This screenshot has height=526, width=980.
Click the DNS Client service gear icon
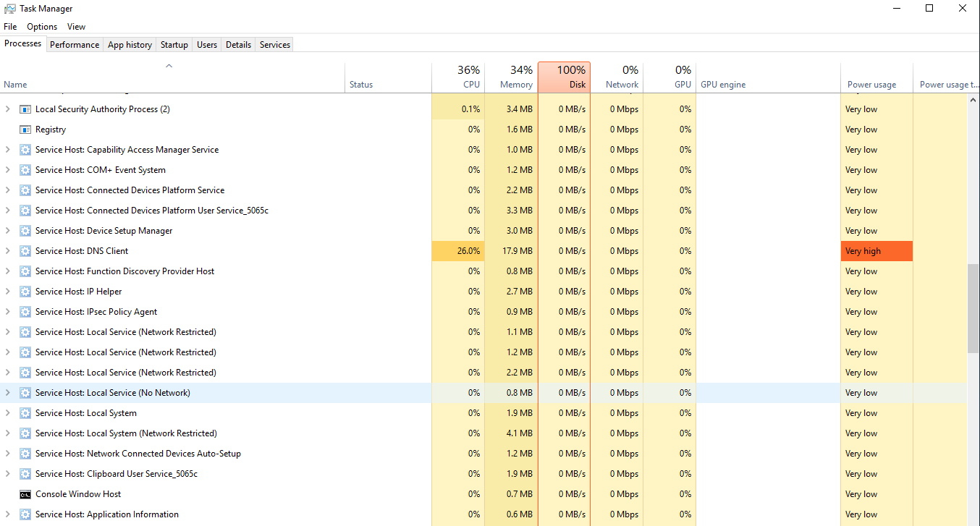click(25, 251)
